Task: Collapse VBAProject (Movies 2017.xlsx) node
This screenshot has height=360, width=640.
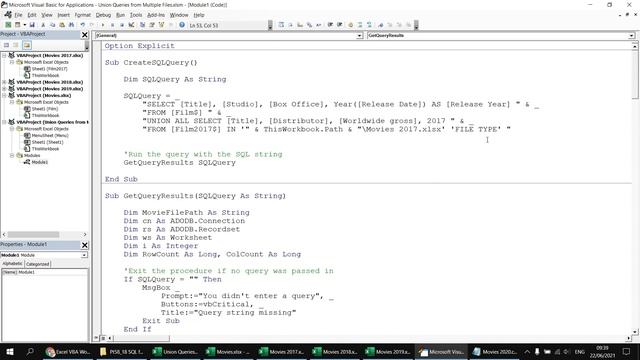Action: (x=4, y=55)
